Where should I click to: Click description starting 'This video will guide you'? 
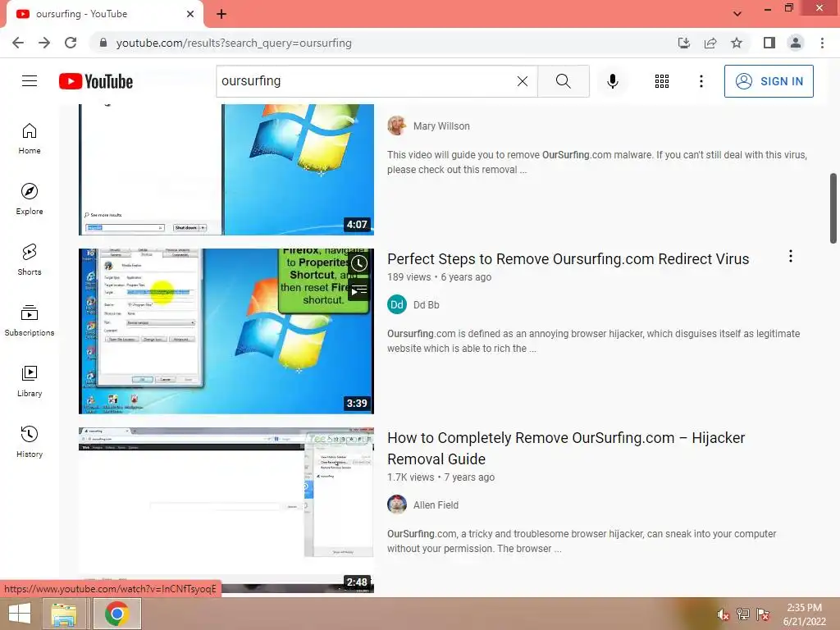pos(597,162)
